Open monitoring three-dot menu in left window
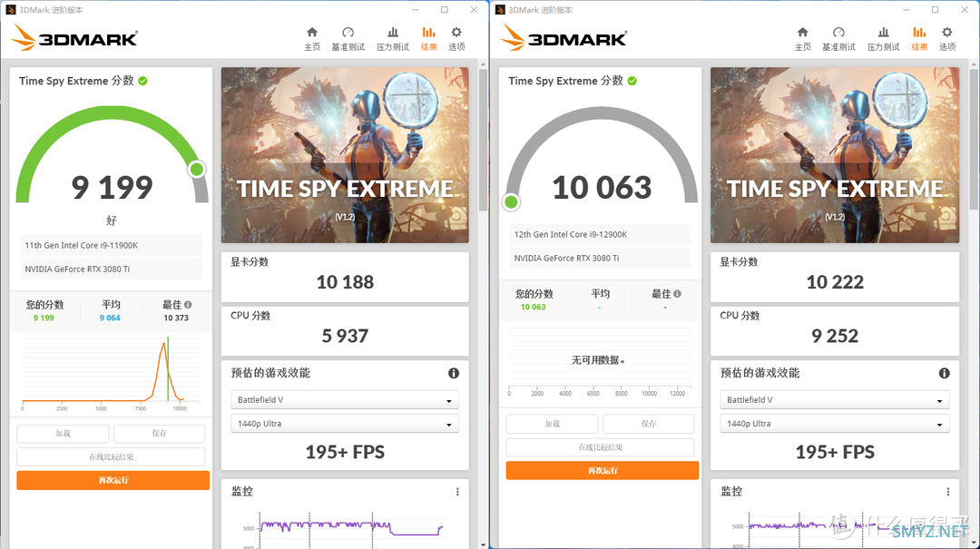The height and width of the screenshot is (549, 980). tap(457, 492)
